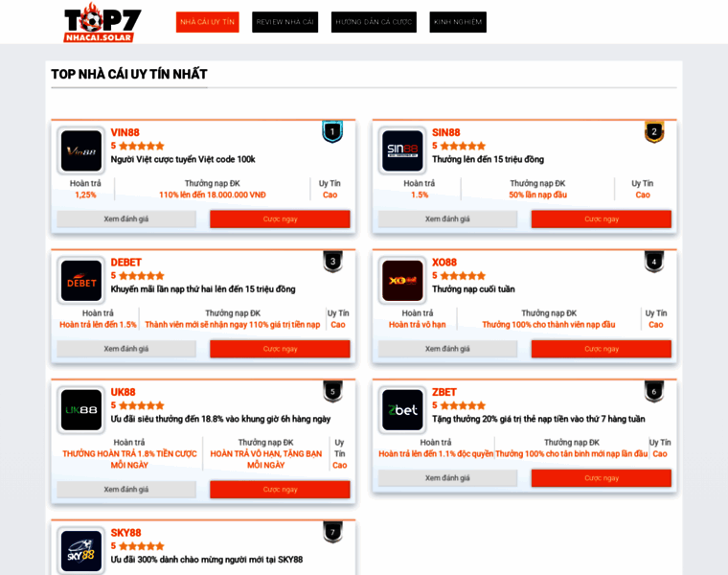The height and width of the screenshot is (575, 728).
Task: Click the rank 2 badge on SIN88
Action: coord(653,132)
